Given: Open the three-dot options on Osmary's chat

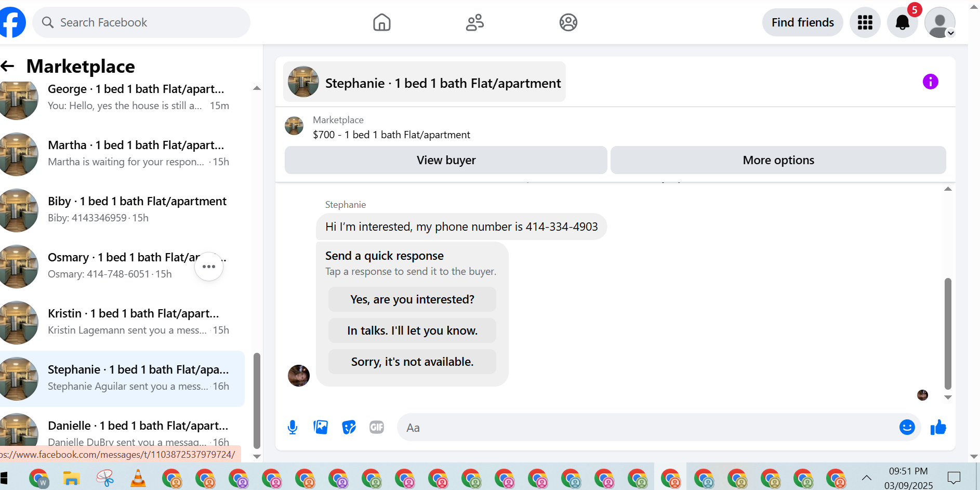Looking at the screenshot, I should coord(209,267).
